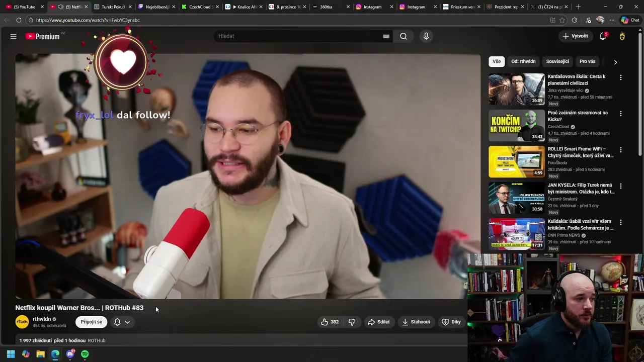Open options for Kardašovova škála video
This screenshot has width=644, height=362.
click(x=620, y=77)
